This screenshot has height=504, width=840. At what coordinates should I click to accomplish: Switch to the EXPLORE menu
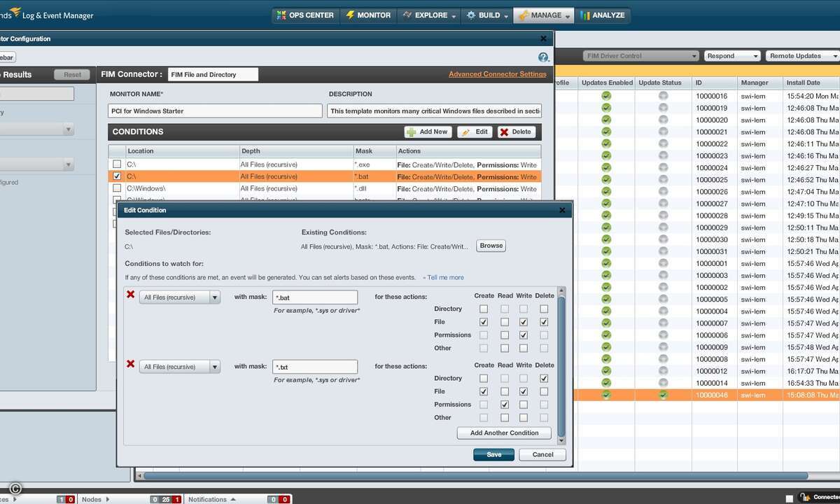[x=428, y=15]
